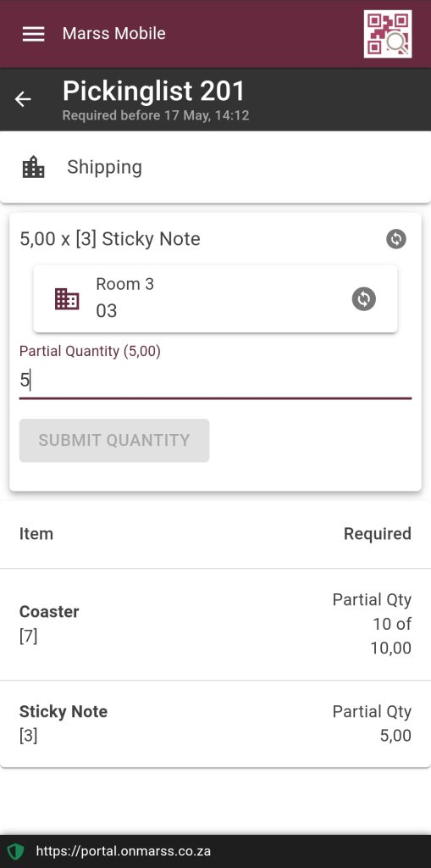Click the Marss Mobile app title
This screenshot has height=868, width=431.
click(x=114, y=33)
